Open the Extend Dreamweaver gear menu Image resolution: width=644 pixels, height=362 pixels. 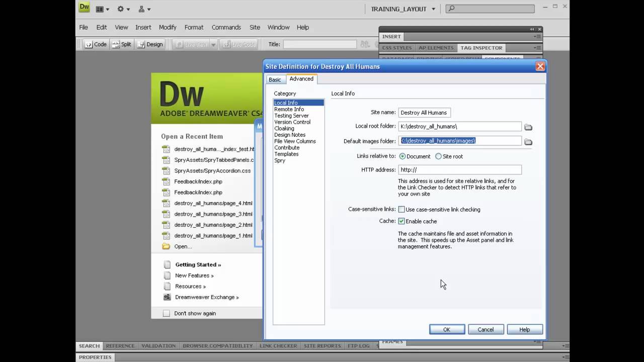(x=123, y=9)
